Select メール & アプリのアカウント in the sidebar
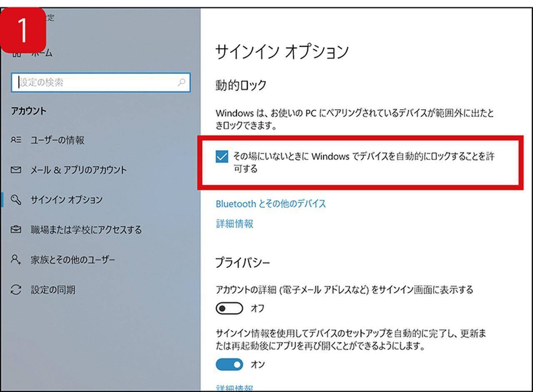Viewport: 533px width, 392px height. (x=78, y=170)
